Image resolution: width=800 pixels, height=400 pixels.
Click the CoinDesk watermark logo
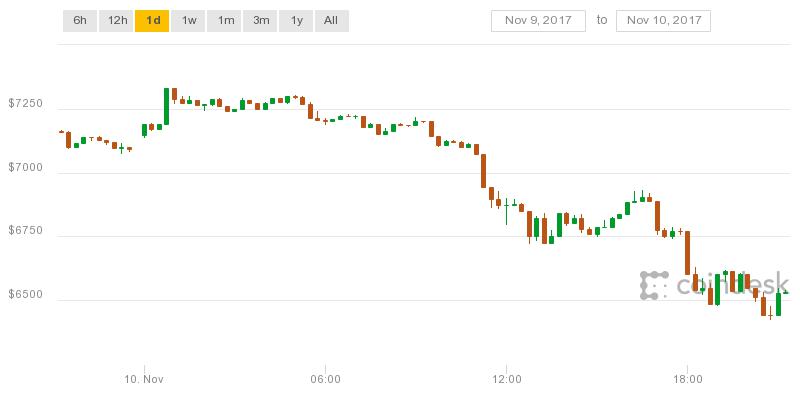712,286
